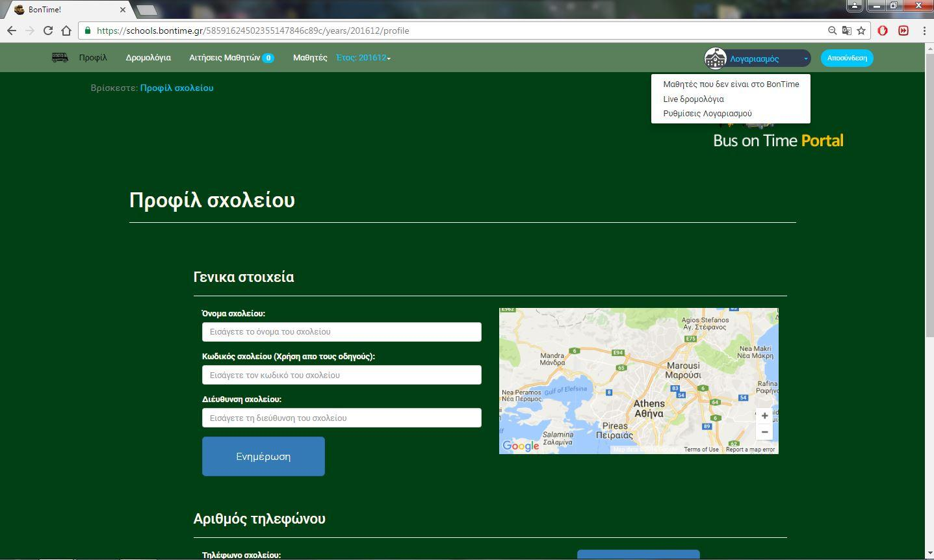Click the Προφίλ σχολείου page title
Viewport: 934px width, 560px height.
pyautogui.click(x=212, y=200)
